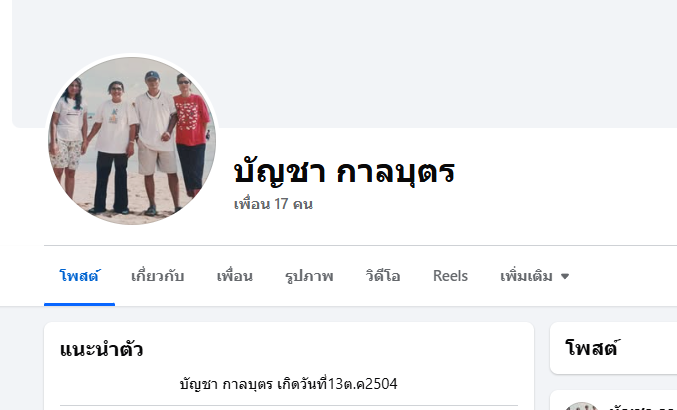Select the active โพสต์ tab
The width and height of the screenshot is (677, 410).
pyautogui.click(x=79, y=276)
